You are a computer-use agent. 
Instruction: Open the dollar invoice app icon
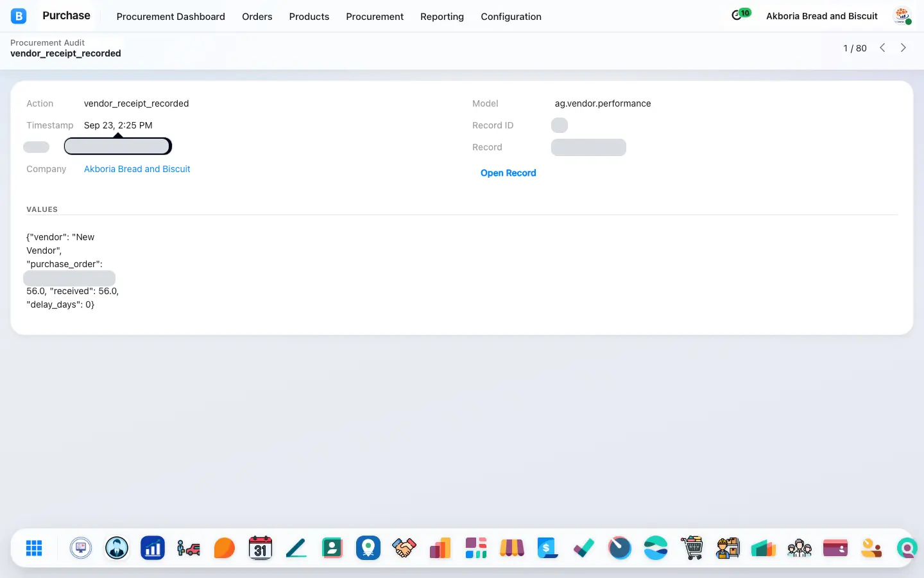[547, 548]
